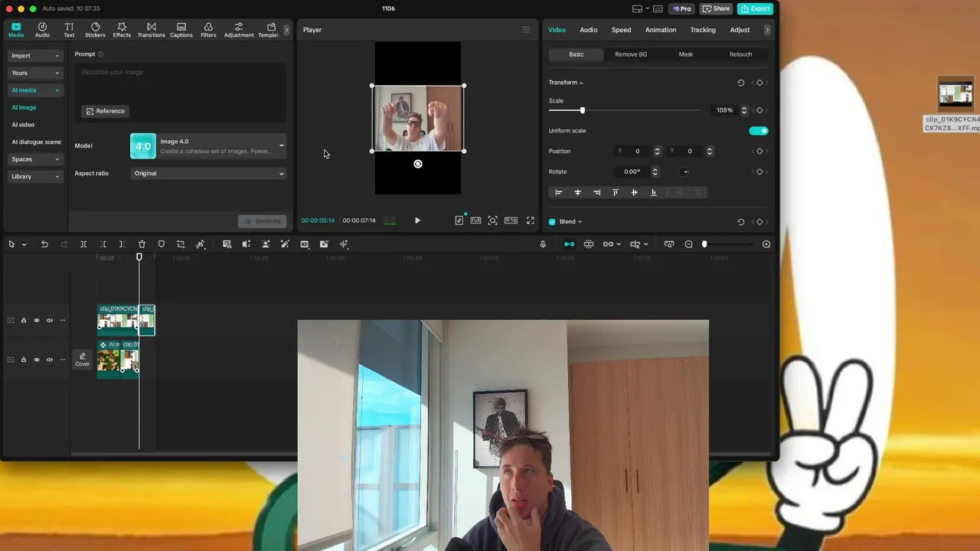Enter fullscreen player view
This screenshot has height=551, width=980.
coord(530,220)
